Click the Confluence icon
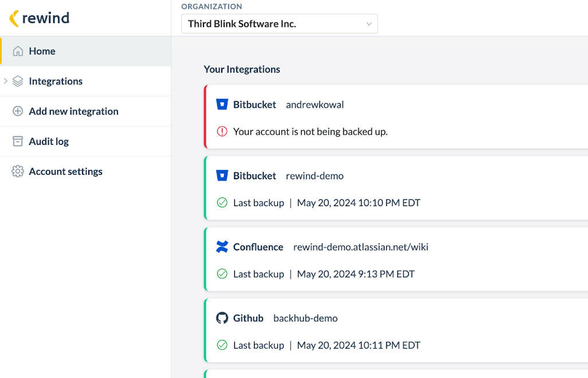The image size is (588, 378). [222, 247]
